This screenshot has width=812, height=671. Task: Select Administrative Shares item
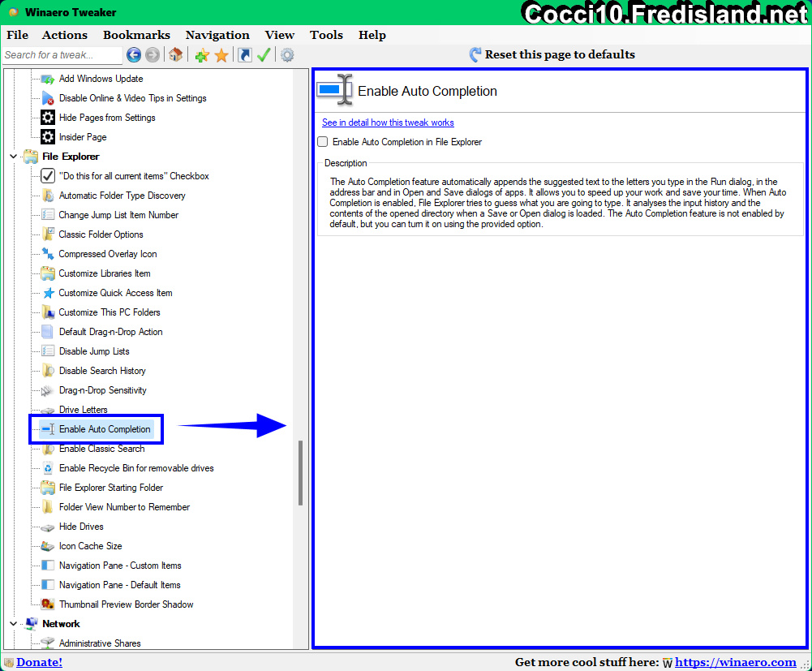click(x=100, y=643)
